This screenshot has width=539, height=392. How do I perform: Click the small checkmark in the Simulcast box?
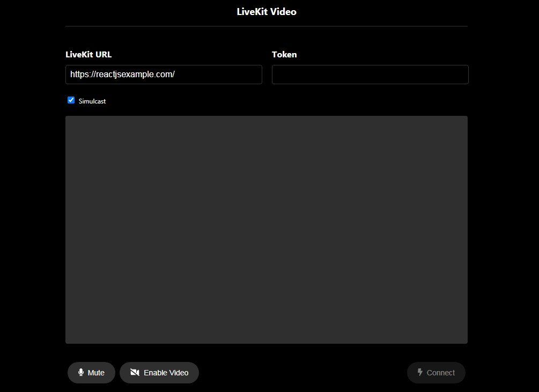tap(71, 100)
